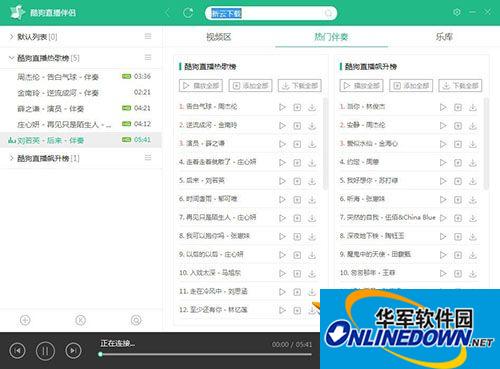Download row 1 告白气球 - 周杰伦

click(312, 107)
